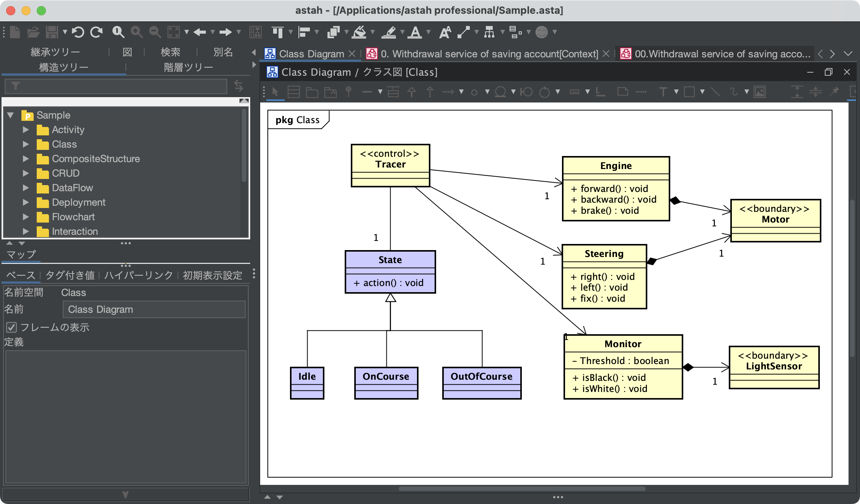Click the 名前 input field showing Class Diagram
The width and height of the screenshot is (860, 504).
tap(153, 309)
